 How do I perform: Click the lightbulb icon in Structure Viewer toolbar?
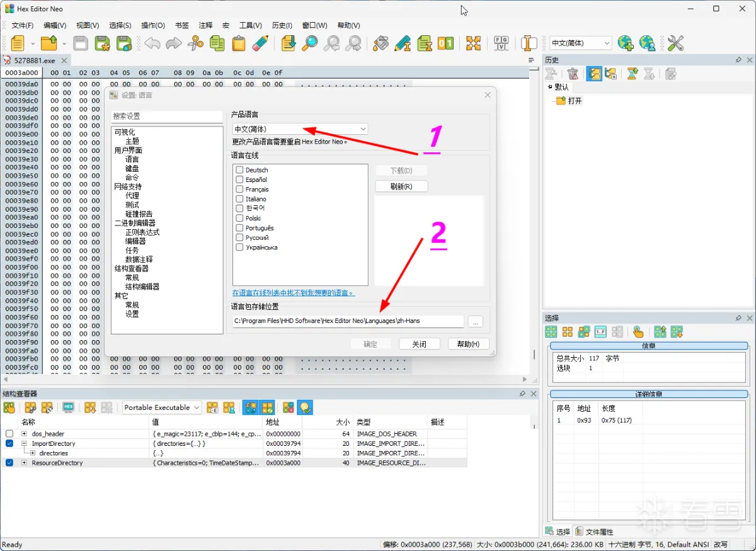pos(305,407)
